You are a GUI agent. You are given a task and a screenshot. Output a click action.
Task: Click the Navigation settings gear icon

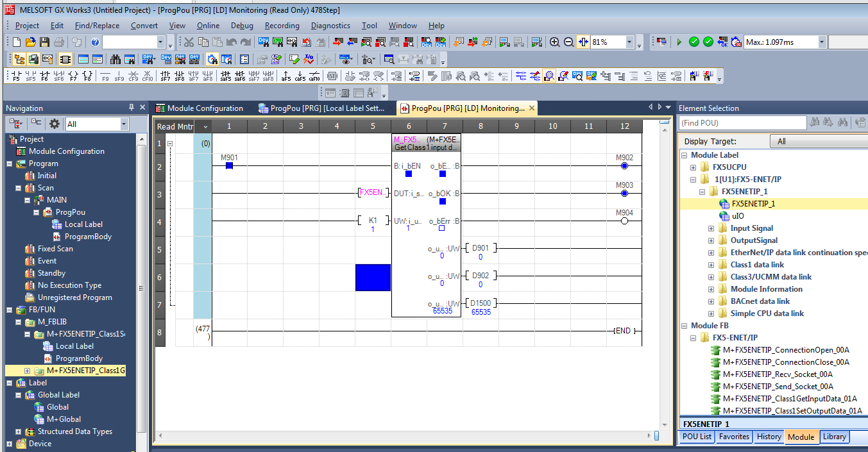click(55, 124)
